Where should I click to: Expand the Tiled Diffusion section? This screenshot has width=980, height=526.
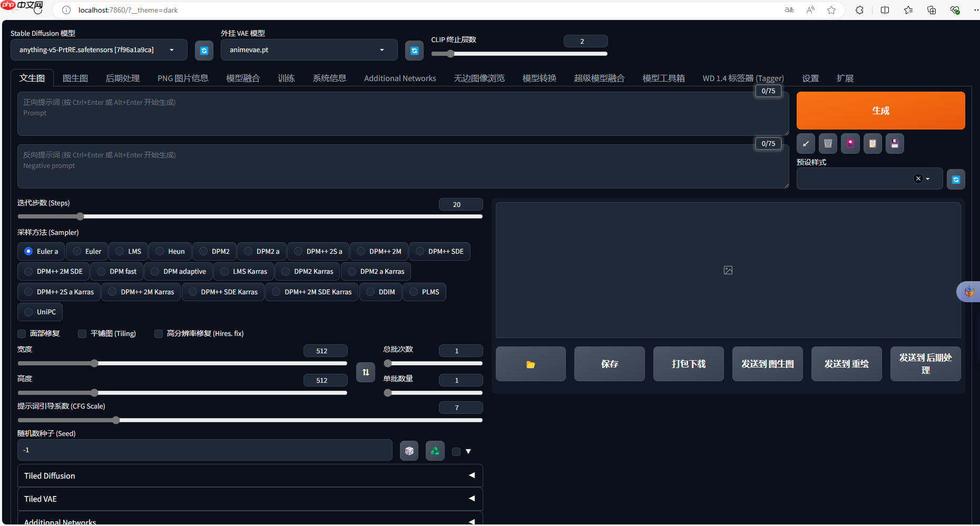(250, 475)
